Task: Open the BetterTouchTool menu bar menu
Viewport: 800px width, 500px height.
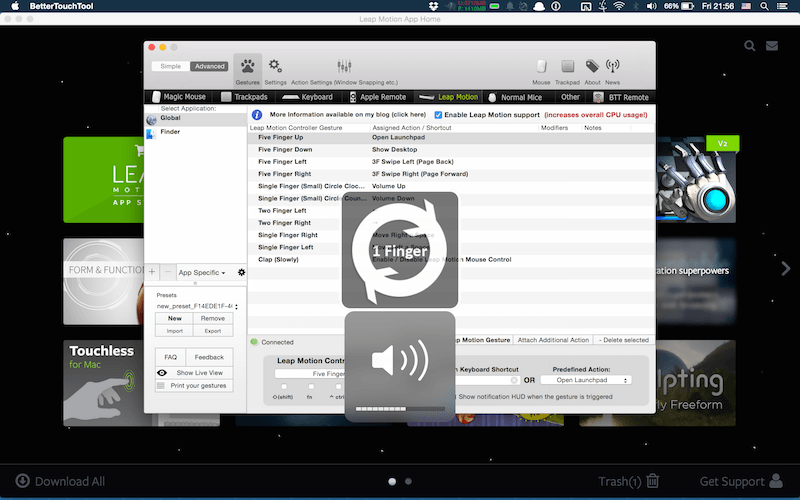Action: 61,6
